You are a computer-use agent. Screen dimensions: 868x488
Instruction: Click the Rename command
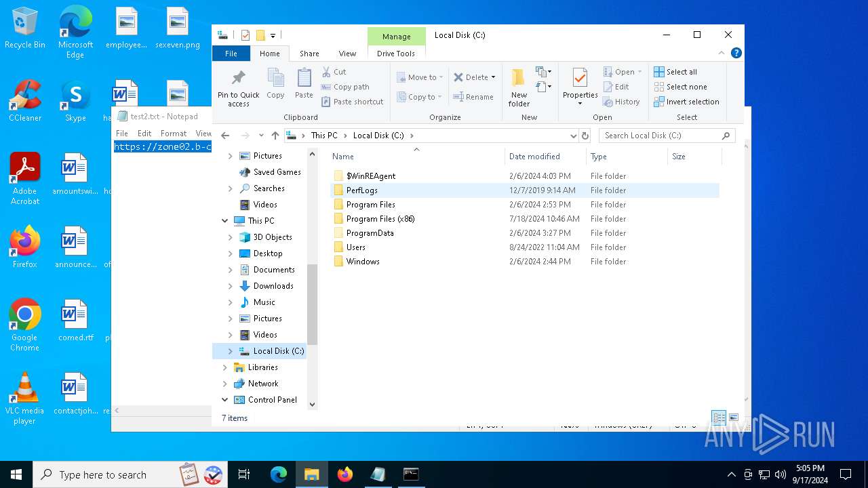pos(473,97)
